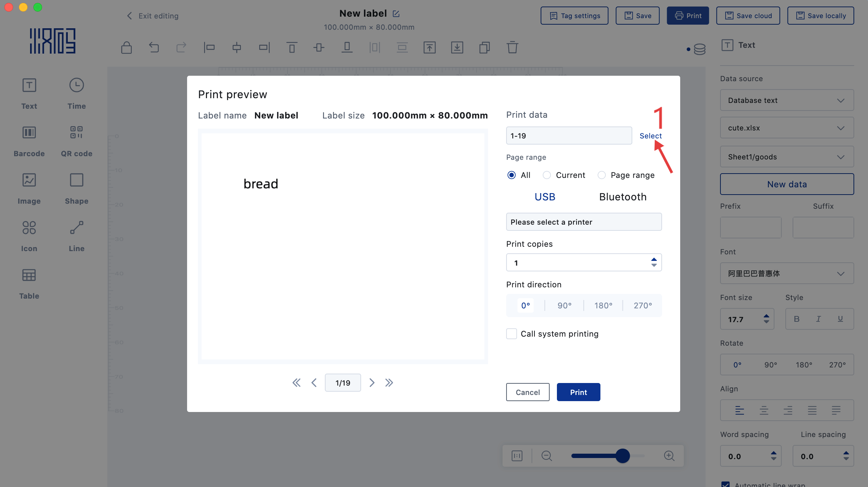The width and height of the screenshot is (868, 487).
Task: Select the Current page range radio
Action: pyautogui.click(x=547, y=175)
